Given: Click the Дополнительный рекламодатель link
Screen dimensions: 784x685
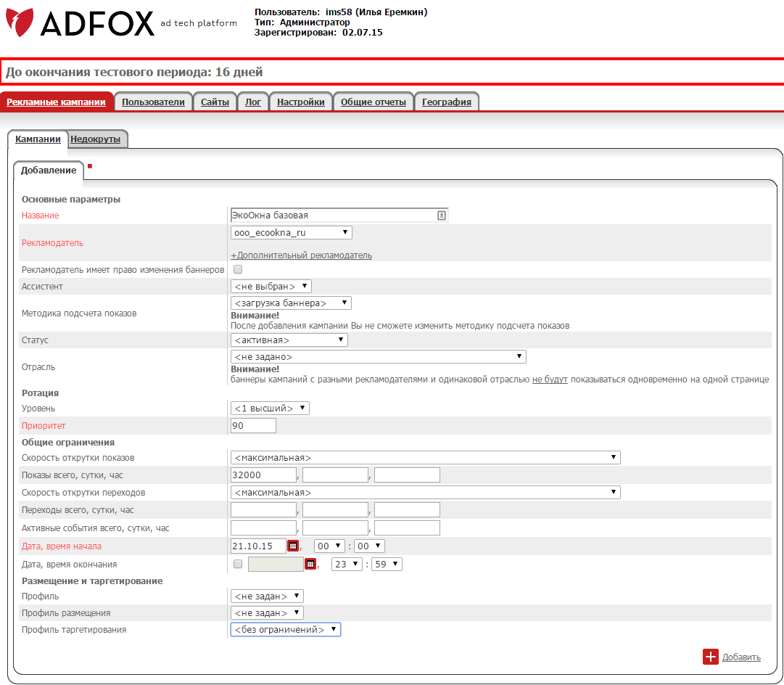Looking at the screenshot, I should pos(301,255).
